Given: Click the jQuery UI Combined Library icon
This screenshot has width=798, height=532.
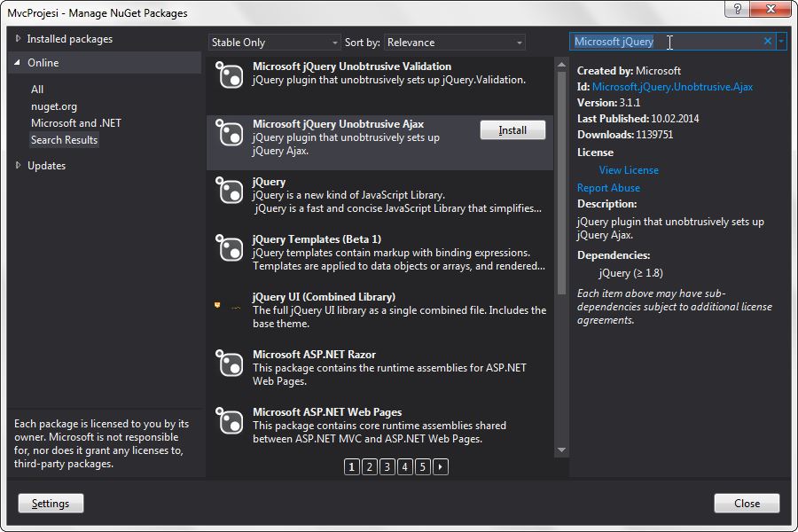Looking at the screenshot, I should point(228,306).
